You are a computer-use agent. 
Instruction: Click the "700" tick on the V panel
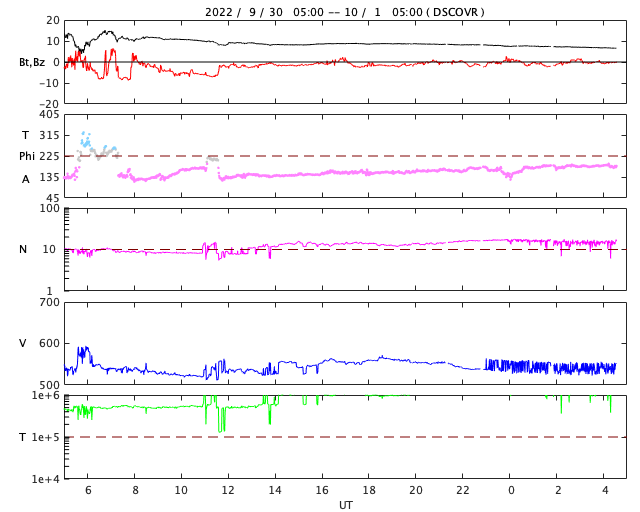pos(49,303)
